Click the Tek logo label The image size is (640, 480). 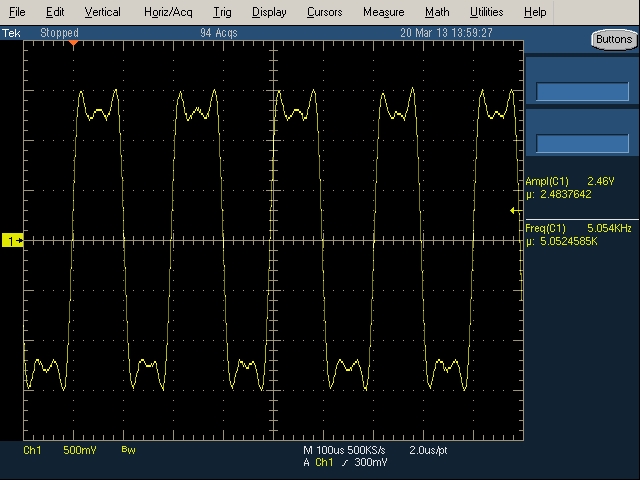tap(11, 33)
